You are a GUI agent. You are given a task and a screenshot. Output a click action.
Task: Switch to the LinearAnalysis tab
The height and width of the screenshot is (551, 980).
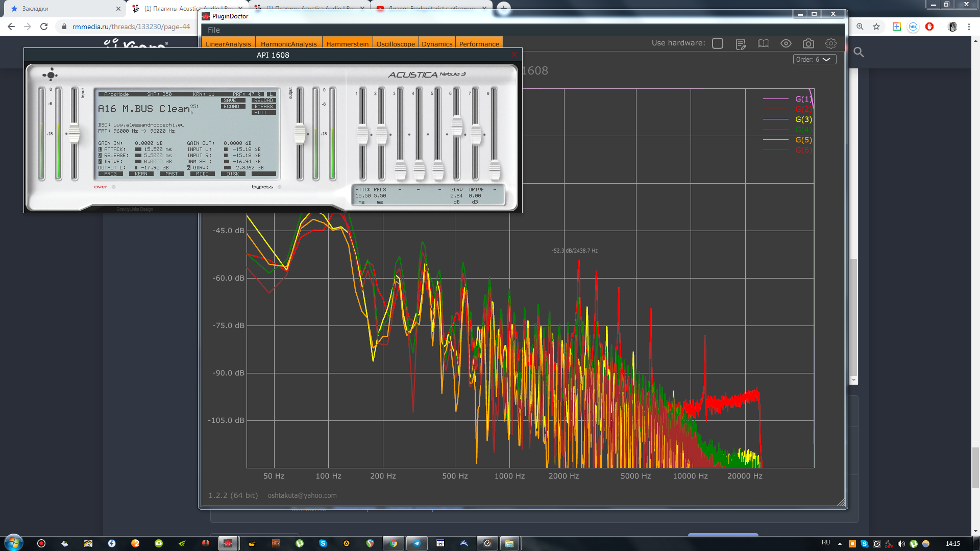(228, 44)
